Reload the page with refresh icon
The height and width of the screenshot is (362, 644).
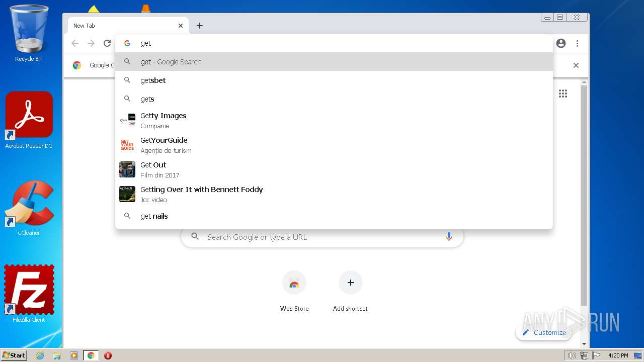click(107, 43)
